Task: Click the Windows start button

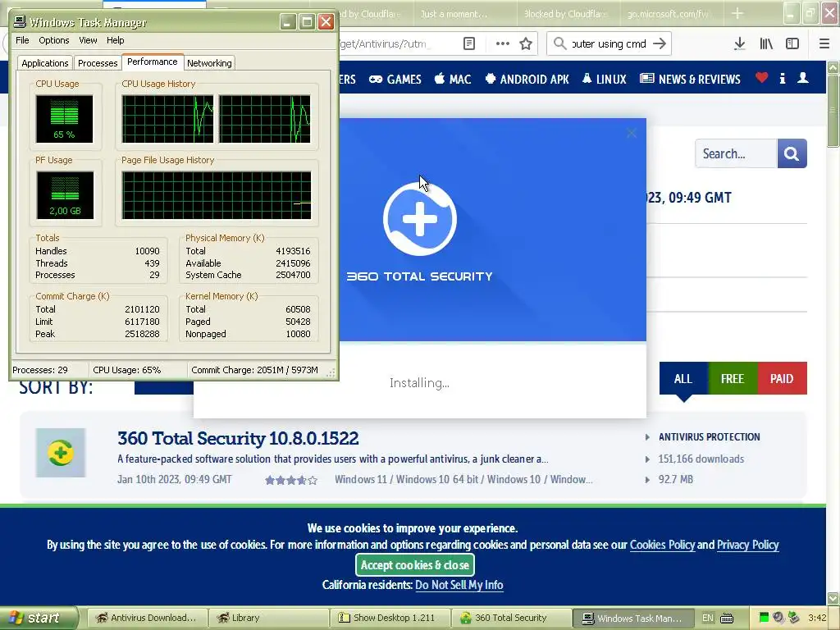Action: [x=39, y=619]
